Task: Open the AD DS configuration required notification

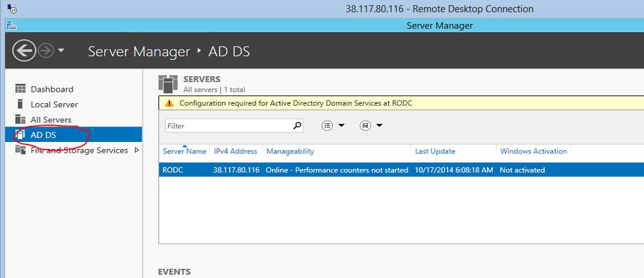Action: [x=296, y=103]
